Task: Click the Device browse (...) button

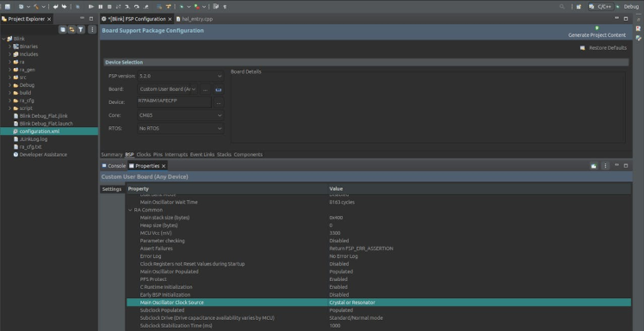Action: (219, 102)
